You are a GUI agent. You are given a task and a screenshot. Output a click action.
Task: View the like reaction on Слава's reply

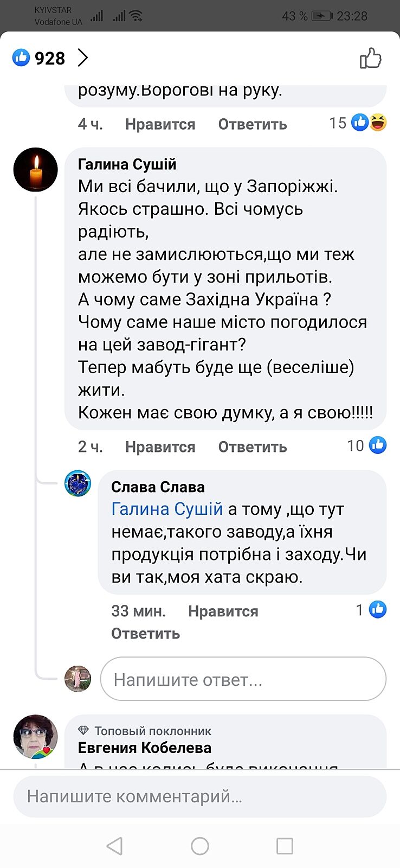(372, 610)
